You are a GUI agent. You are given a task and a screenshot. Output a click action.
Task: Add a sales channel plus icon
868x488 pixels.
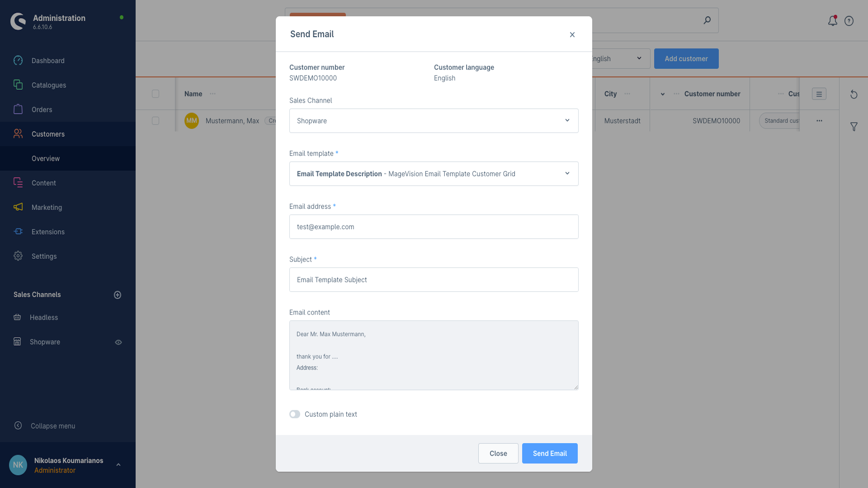pyautogui.click(x=118, y=295)
